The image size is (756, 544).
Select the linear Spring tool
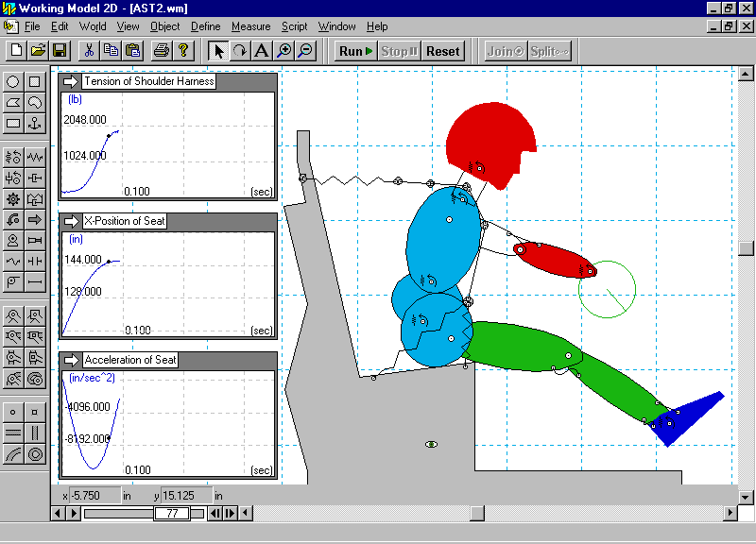coord(35,157)
